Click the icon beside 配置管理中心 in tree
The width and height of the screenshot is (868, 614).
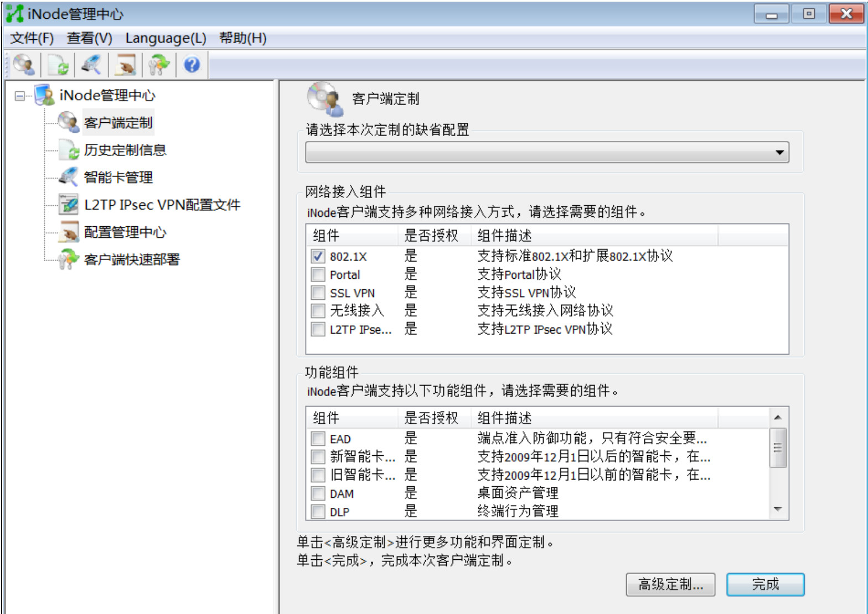tap(69, 232)
